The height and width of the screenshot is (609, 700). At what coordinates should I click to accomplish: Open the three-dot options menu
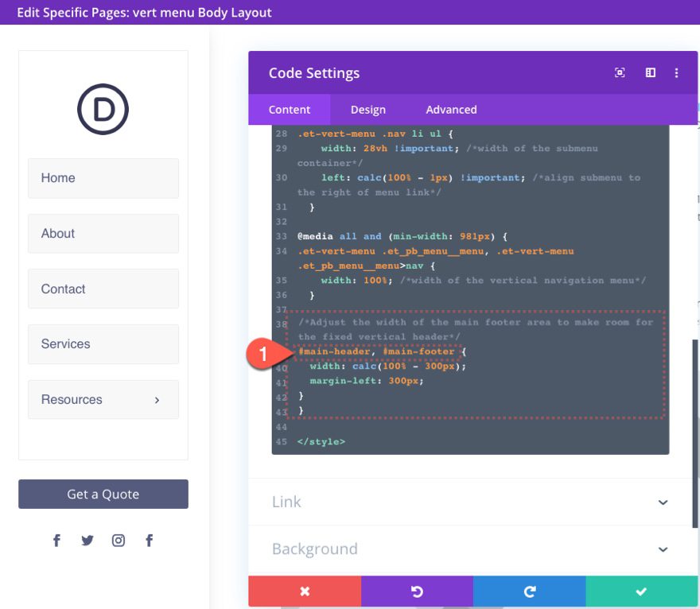click(676, 72)
